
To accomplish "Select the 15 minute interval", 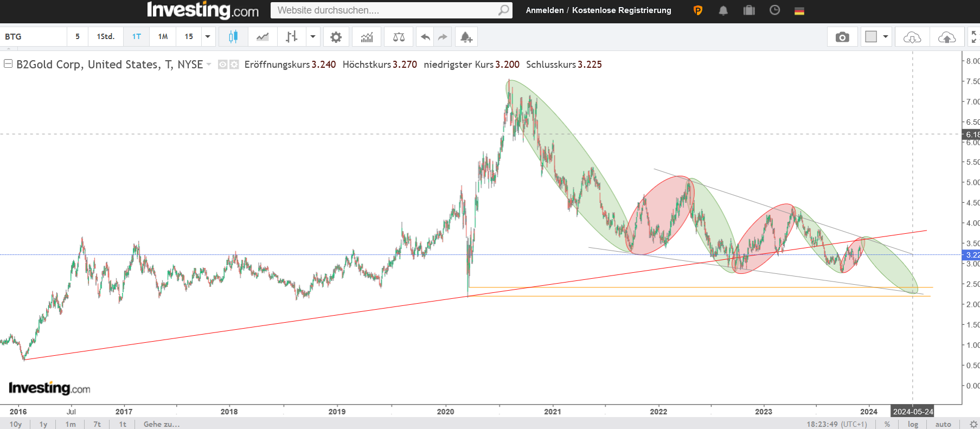I will (x=189, y=37).
